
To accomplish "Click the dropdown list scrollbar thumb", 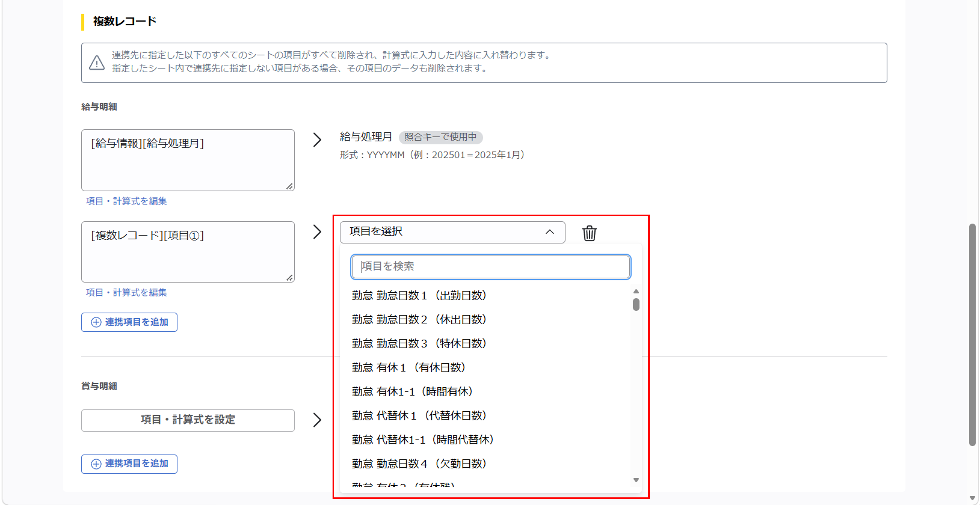I will click(636, 305).
